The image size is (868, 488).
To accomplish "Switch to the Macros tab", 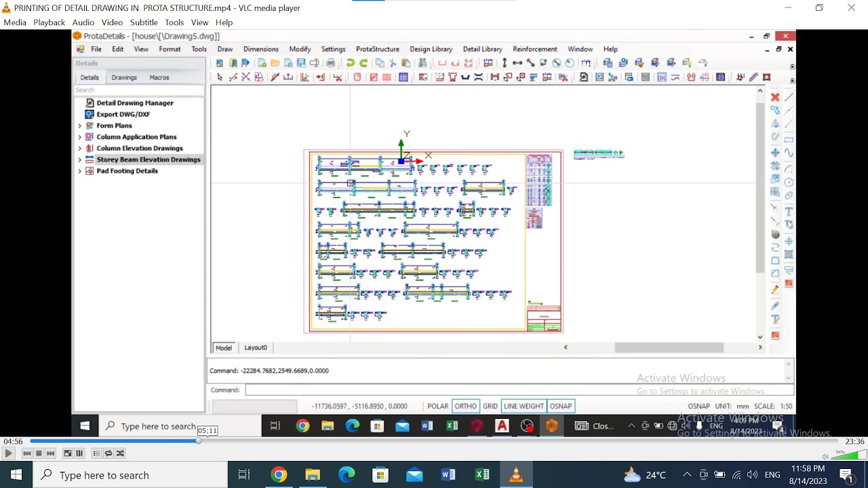I will point(159,78).
